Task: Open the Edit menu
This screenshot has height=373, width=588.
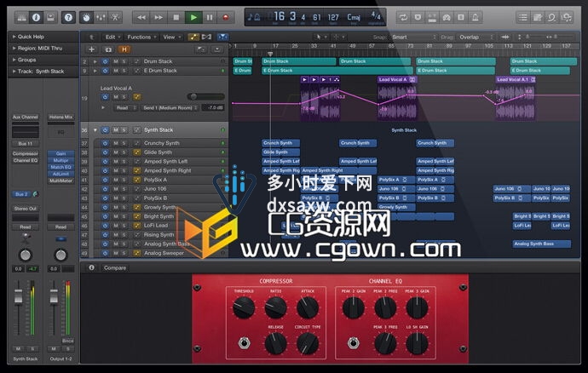Action: coord(112,37)
